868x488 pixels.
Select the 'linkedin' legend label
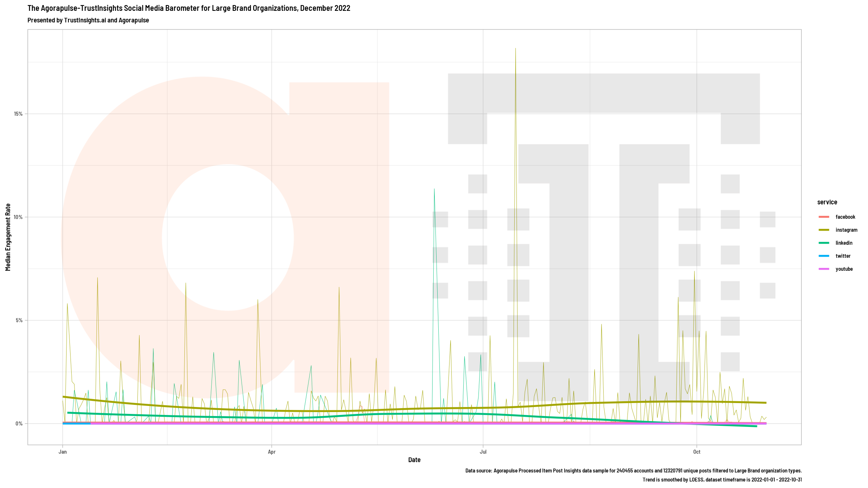pyautogui.click(x=844, y=243)
